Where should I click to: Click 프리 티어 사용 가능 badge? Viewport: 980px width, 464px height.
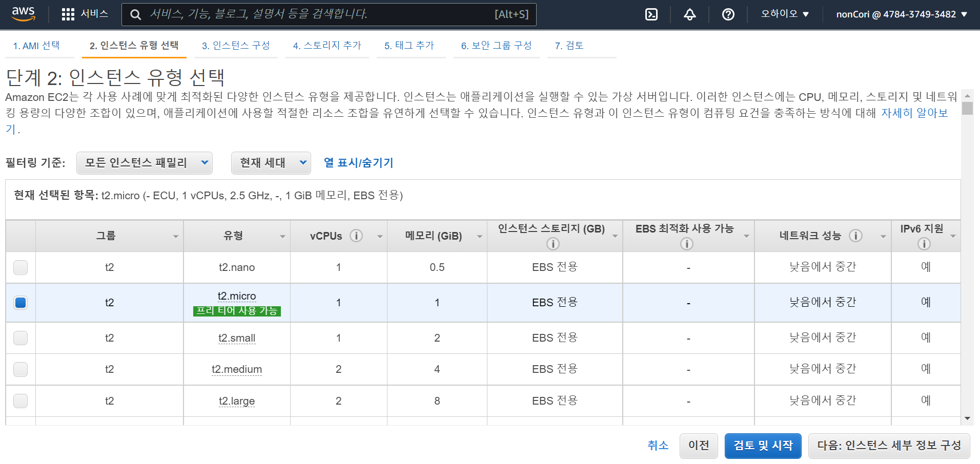tap(237, 311)
